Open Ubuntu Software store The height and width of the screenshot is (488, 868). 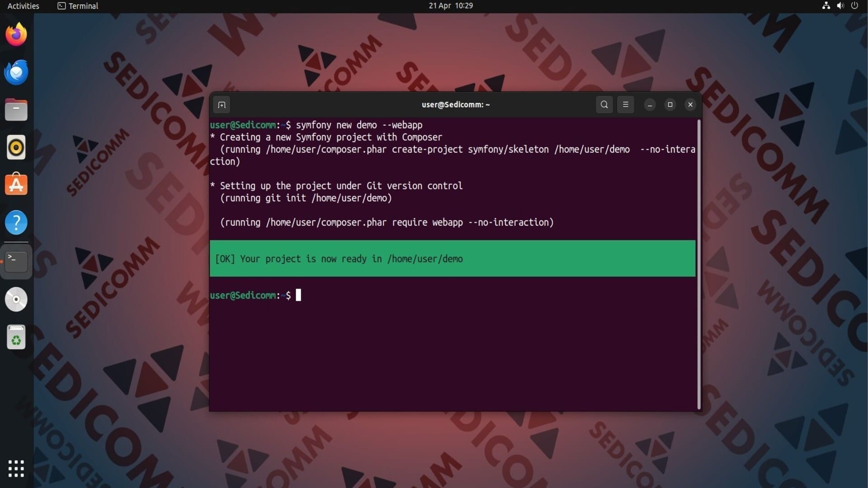(16, 185)
